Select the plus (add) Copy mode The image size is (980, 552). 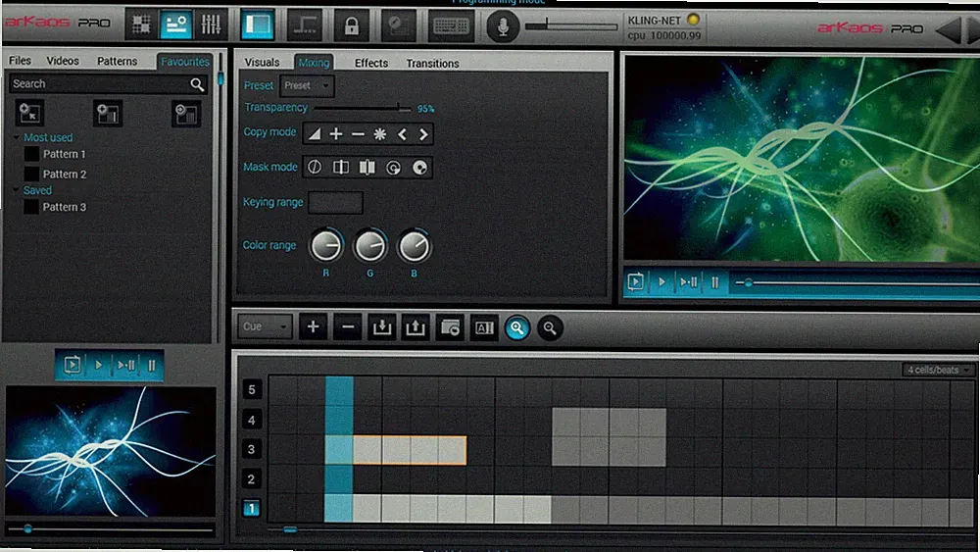(336, 133)
